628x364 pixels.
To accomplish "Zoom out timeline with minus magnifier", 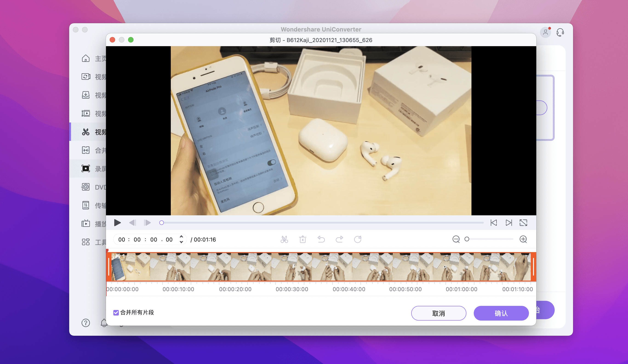I will [x=456, y=239].
